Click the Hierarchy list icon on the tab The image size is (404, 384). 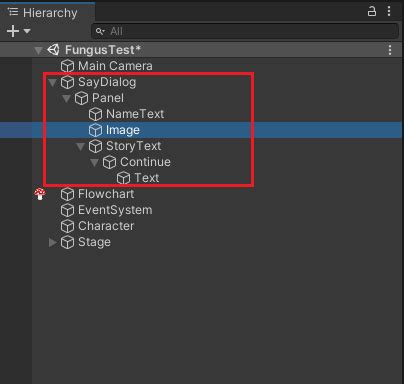[x=13, y=12]
